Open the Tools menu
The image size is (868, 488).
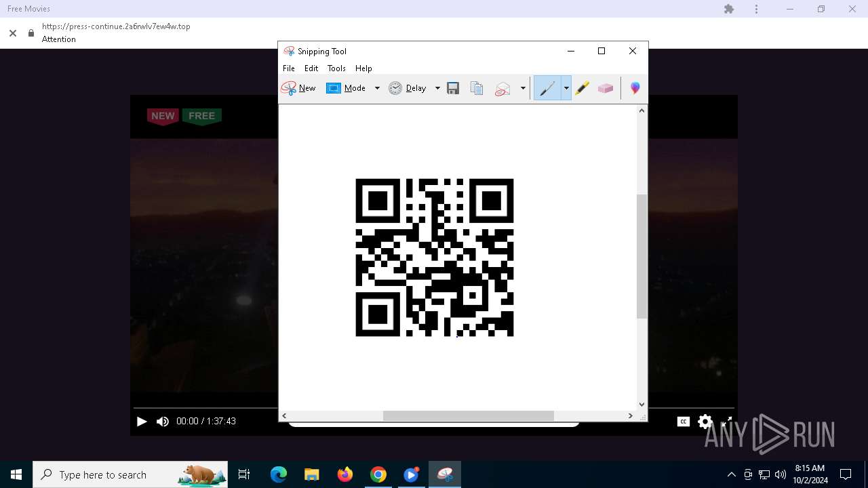(336, 68)
